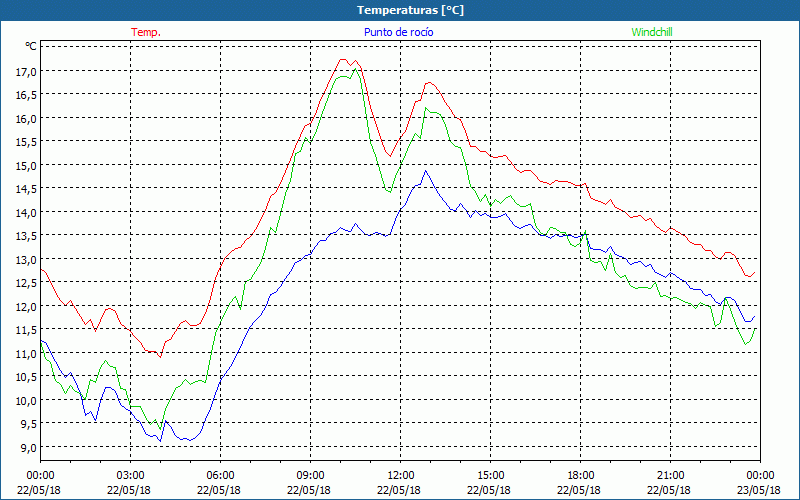Click the 12,0 y-axis value
800x500 pixels.
[27, 307]
